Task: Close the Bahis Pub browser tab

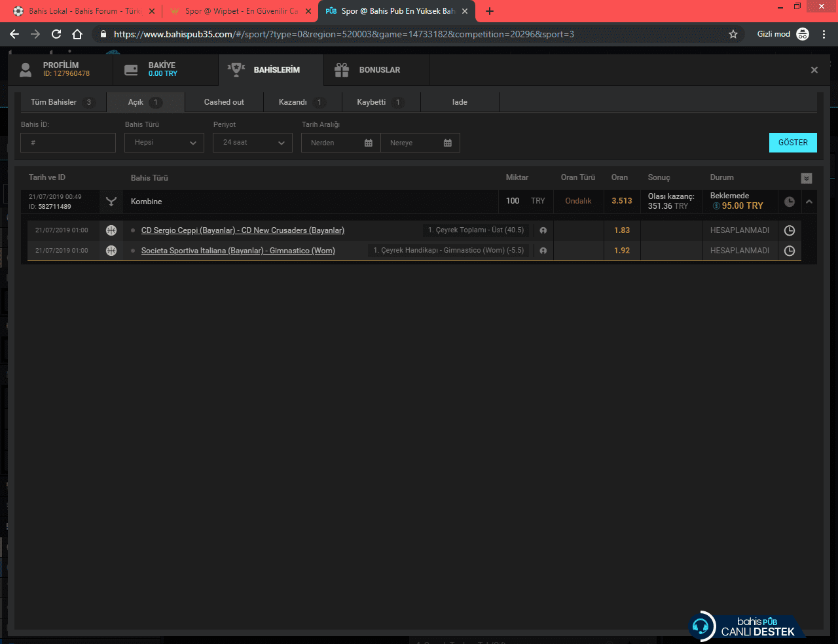Action: point(465,11)
